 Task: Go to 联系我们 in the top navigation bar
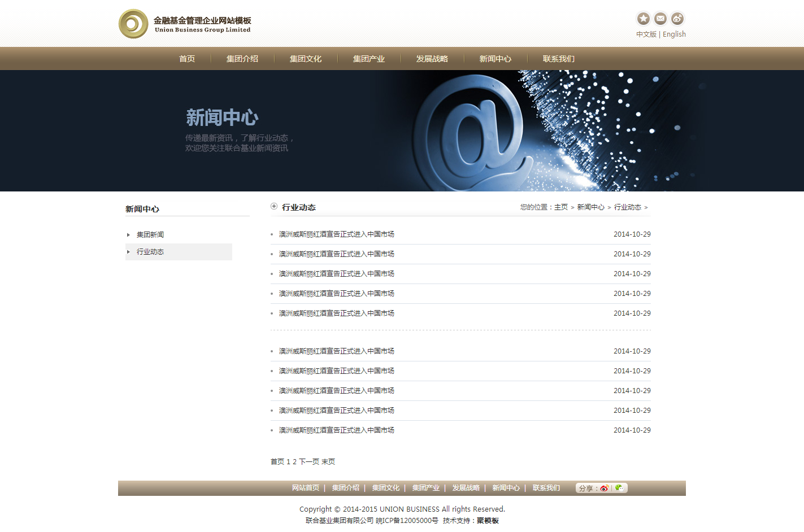(559, 59)
